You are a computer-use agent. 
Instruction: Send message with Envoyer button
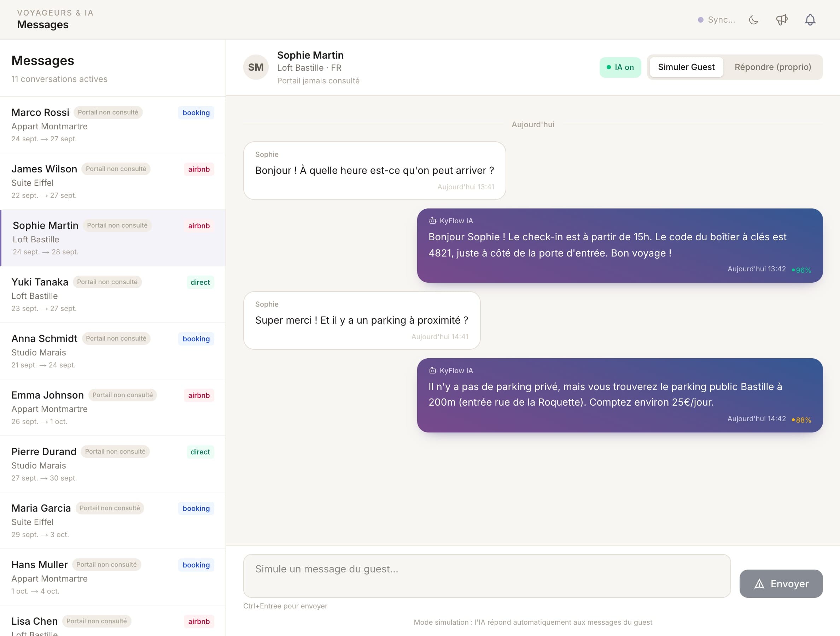point(781,584)
